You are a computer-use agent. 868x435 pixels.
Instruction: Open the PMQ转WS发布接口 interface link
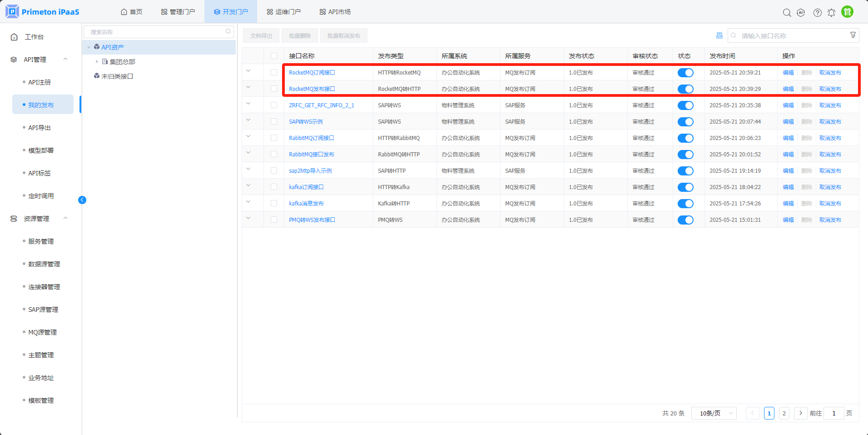pos(312,220)
